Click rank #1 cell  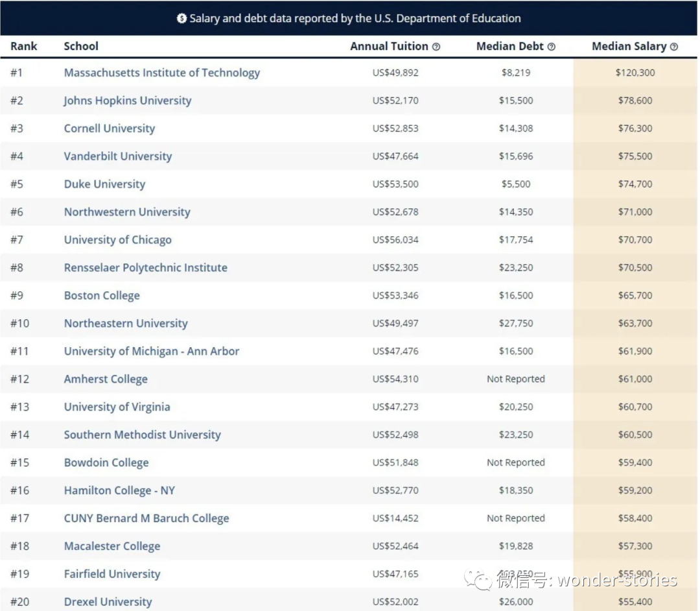tap(16, 73)
